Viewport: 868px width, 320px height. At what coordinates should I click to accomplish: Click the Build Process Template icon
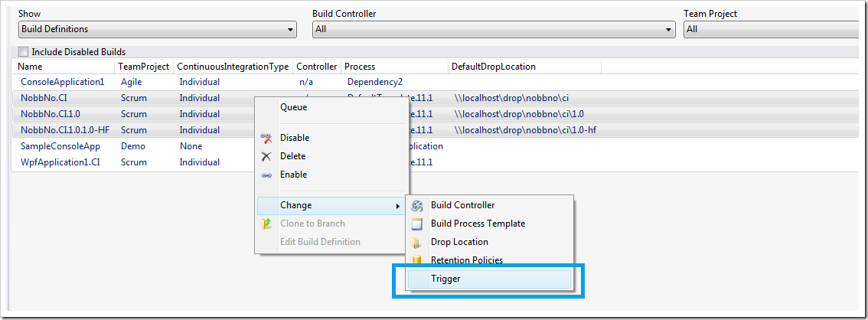(x=417, y=224)
